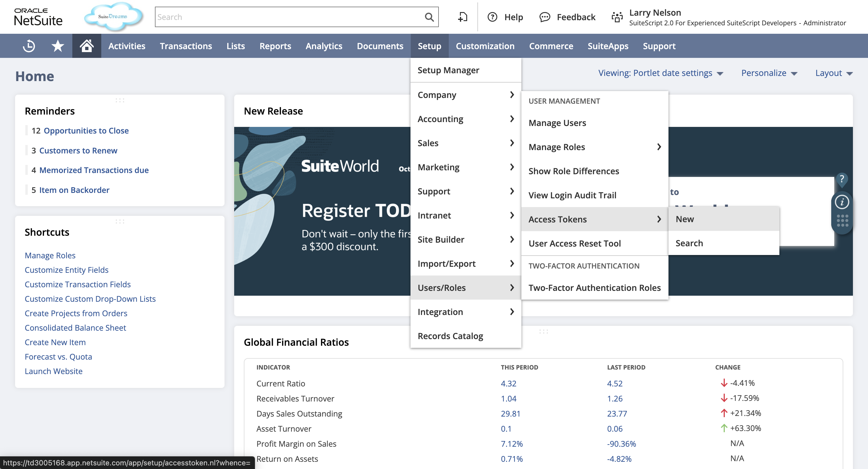Click the Help question mark icon
Viewport: 868px width, 469px height.
[x=492, y=17]
